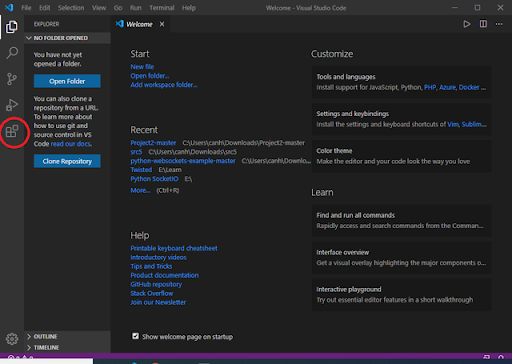Open the File menu

point(26,8)
